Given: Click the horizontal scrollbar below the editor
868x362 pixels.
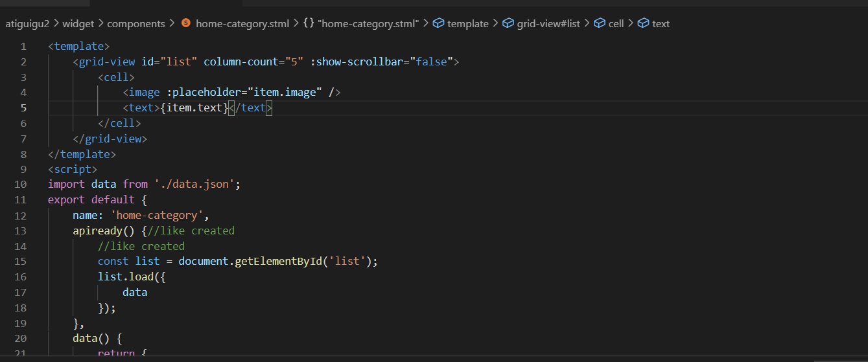Looking at the screenshot, I should pos(415,358).
